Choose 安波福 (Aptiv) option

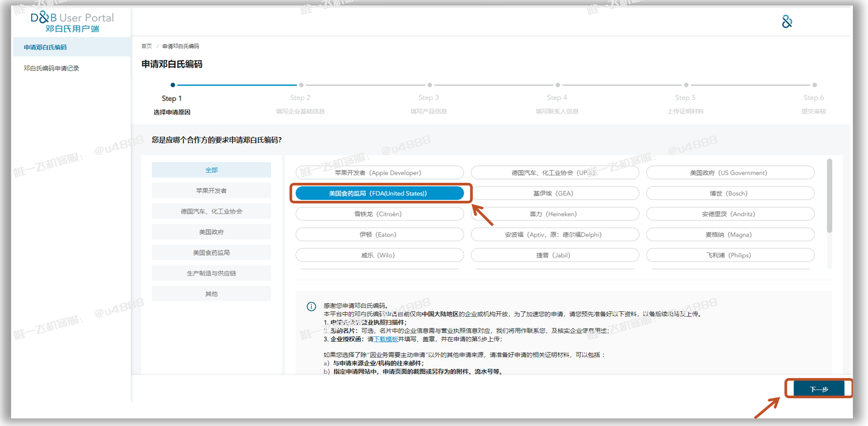point(555,235)
